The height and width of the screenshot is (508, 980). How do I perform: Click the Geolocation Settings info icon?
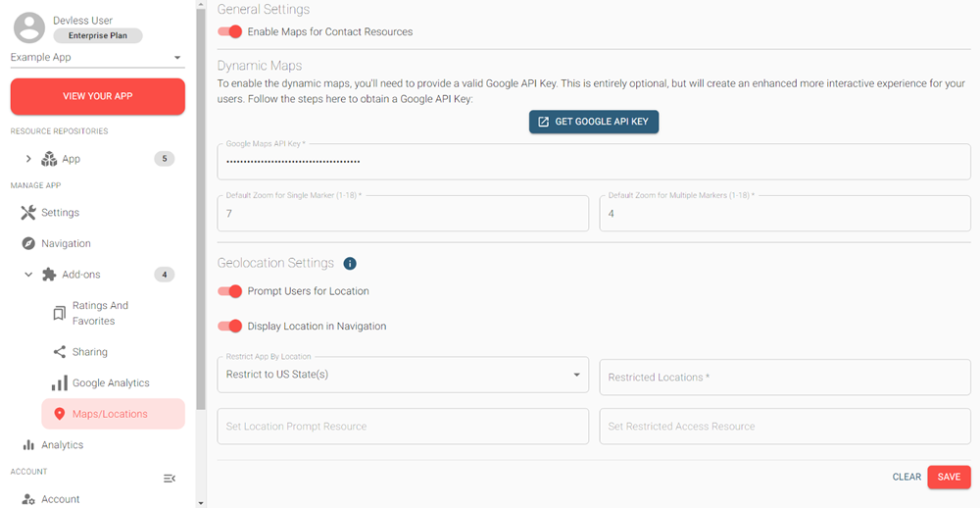click(350, 264)
